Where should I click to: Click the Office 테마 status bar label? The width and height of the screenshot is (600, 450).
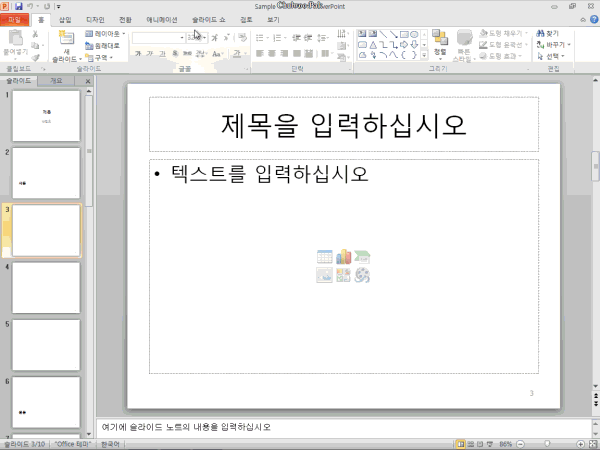point(73,444)
